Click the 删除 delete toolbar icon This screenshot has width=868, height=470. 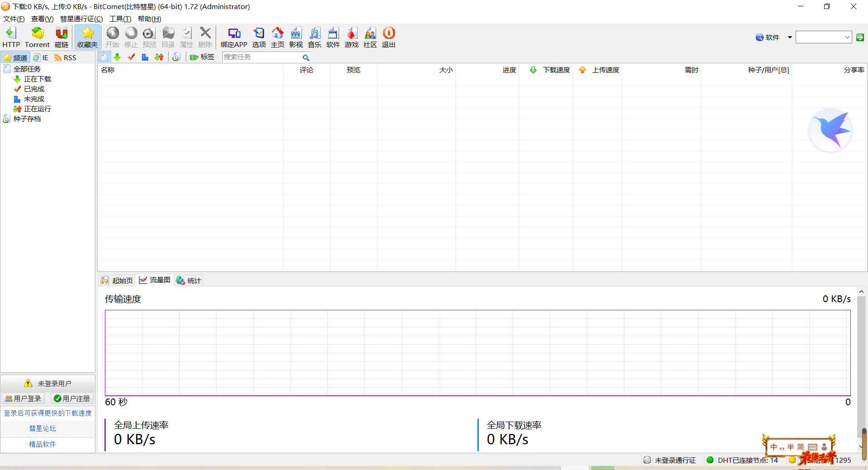pos(205,37)
